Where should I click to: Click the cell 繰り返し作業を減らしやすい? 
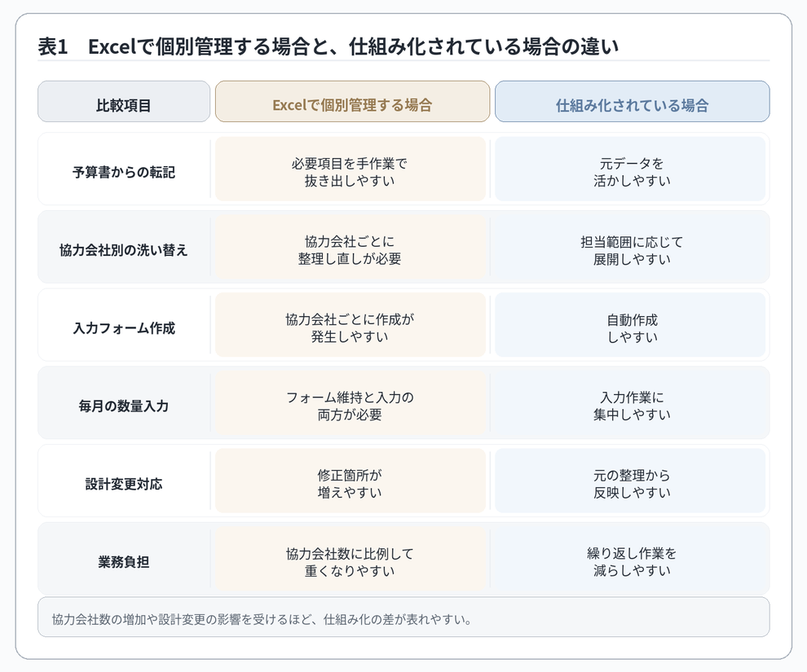(x=630, y=559)
